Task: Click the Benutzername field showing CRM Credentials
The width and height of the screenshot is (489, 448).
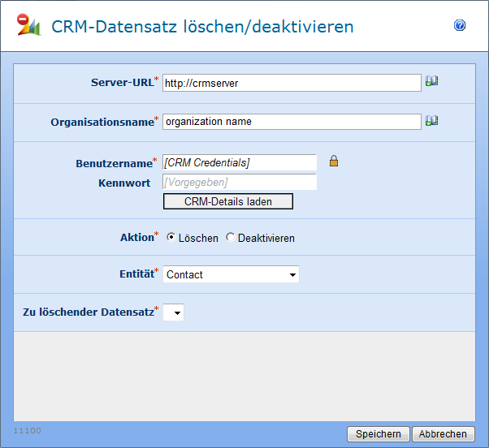Action: [x=240, y=163]
